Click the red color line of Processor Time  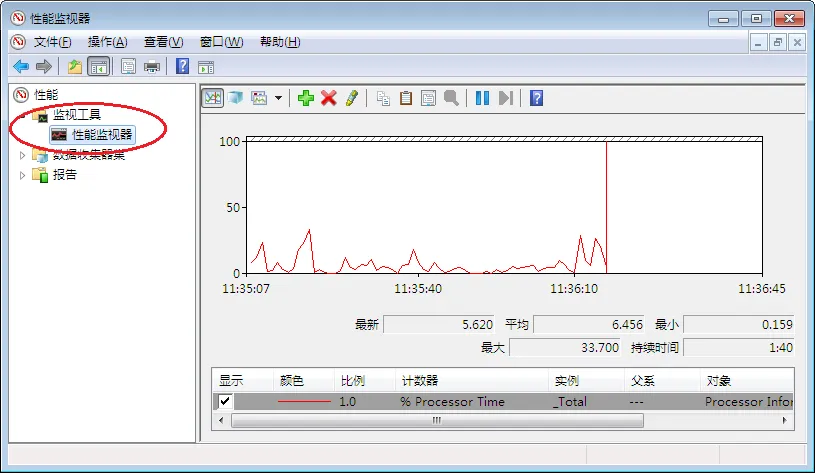[x=304, y=401]
